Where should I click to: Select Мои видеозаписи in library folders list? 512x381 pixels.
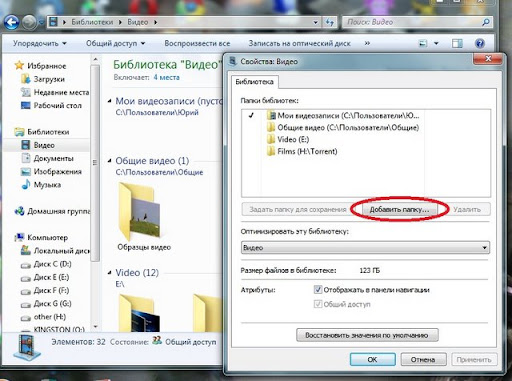[x=343, y=115]
